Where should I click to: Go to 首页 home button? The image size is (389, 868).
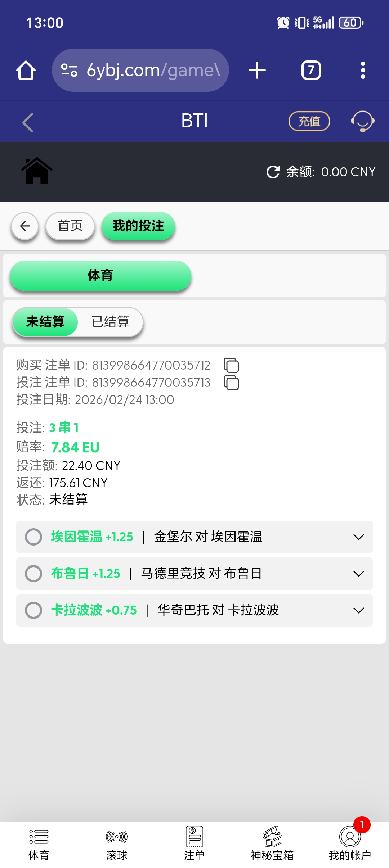point(70,226)
